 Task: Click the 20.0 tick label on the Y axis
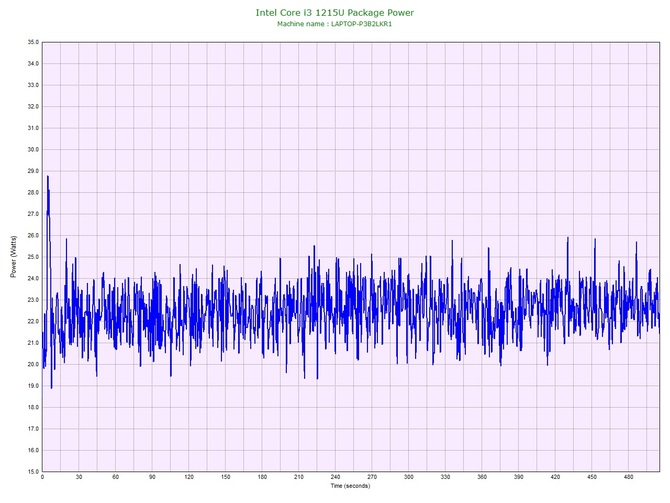32,364
